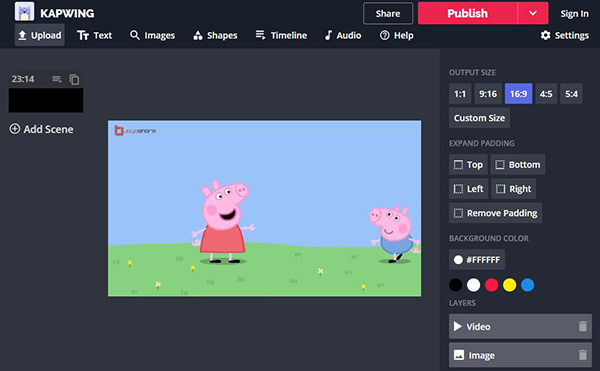Delete the Video layer with trash icon
The width and height of the screenshot is (600, 371).
[582, 326]
